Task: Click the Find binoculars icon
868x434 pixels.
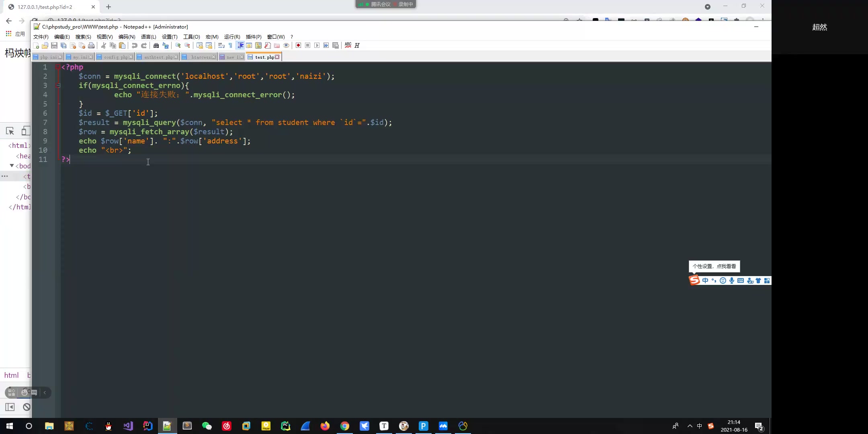Action: (x=156, y=45)
